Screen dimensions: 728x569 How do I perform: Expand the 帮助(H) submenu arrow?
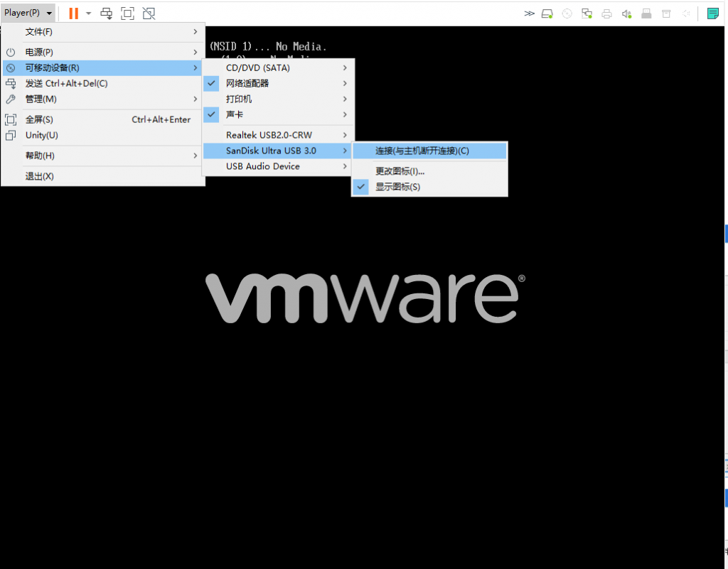point(195,156)
